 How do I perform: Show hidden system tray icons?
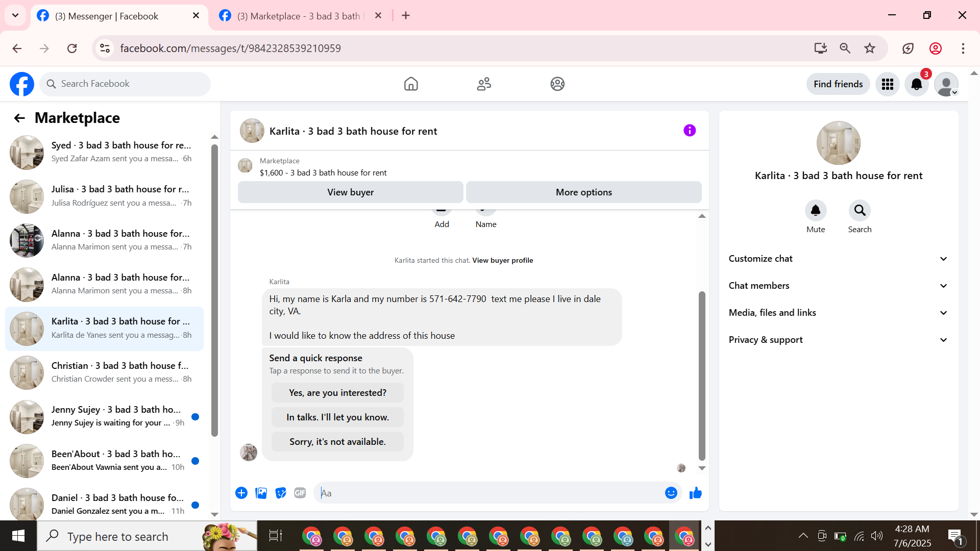click(803, 536)
